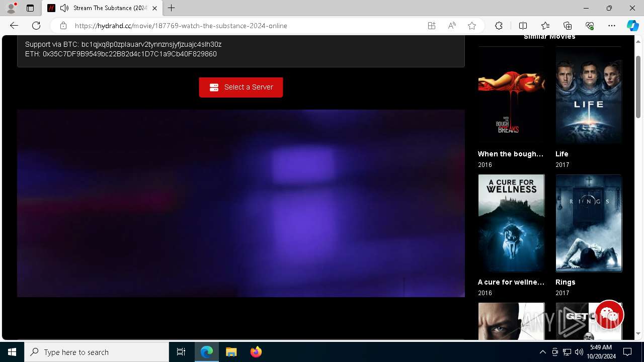This screenshot has height=362, width=644.
Task: Click the 'When the bough...' title link
Action: pyautogui.click(x=511, y=154)
